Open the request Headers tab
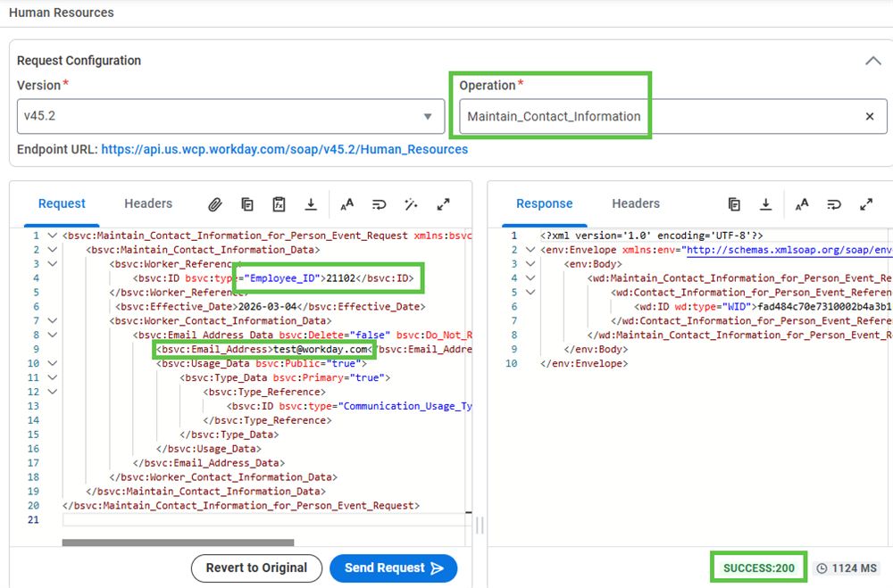893x588 pixels. pos(148,203)
